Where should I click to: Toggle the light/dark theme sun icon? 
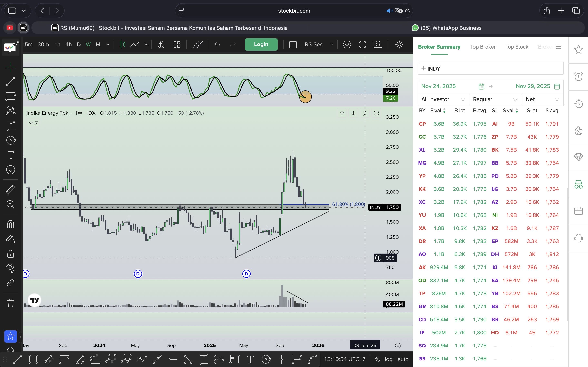click(x=399, y=44)
